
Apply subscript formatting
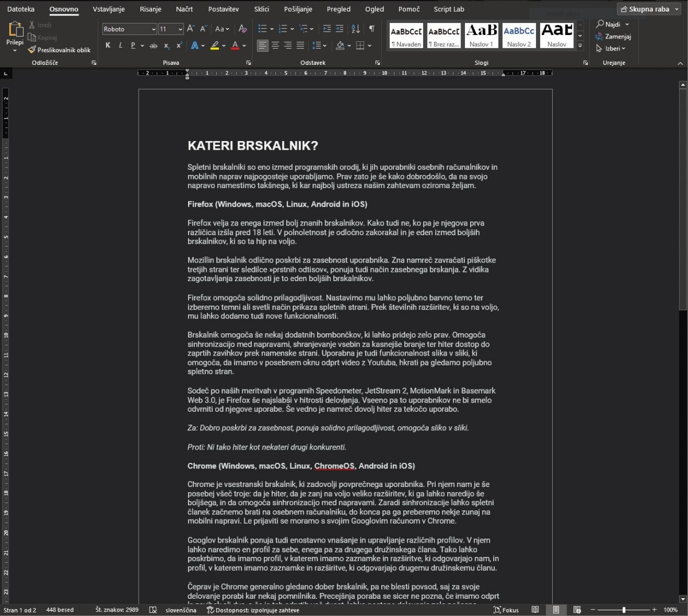coord(166,45)
